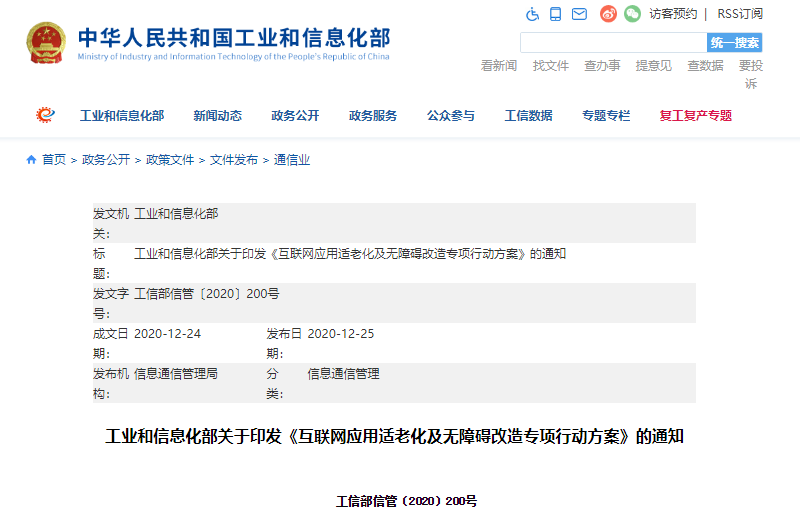Click the 统一搜索 search button
The image size is (800, 528).
[x=735, y=43]
